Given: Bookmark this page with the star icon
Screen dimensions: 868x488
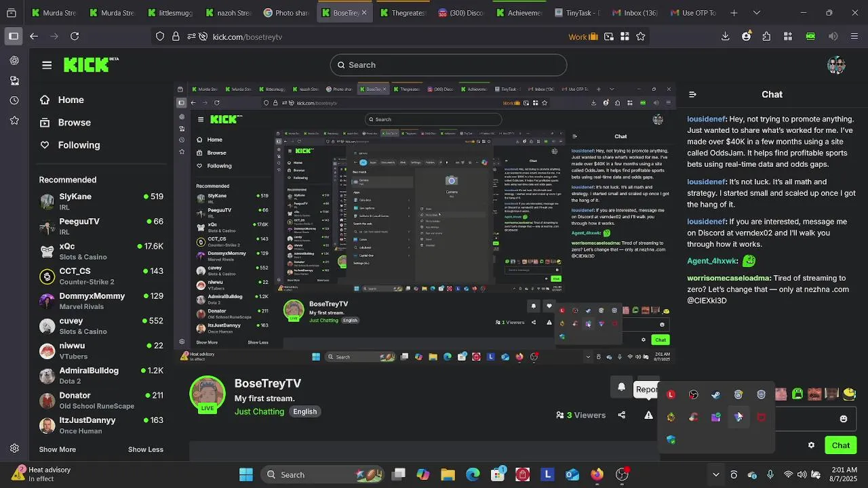Looking at the screenshot, I should point(640,37).
